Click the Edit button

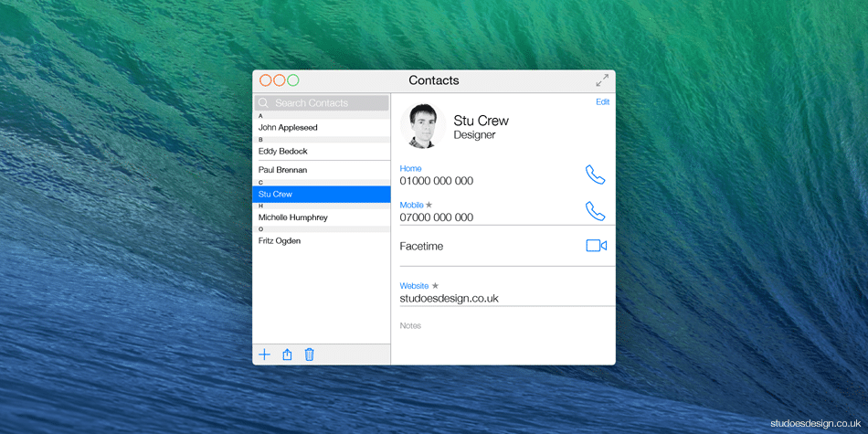tap(602, 102)
